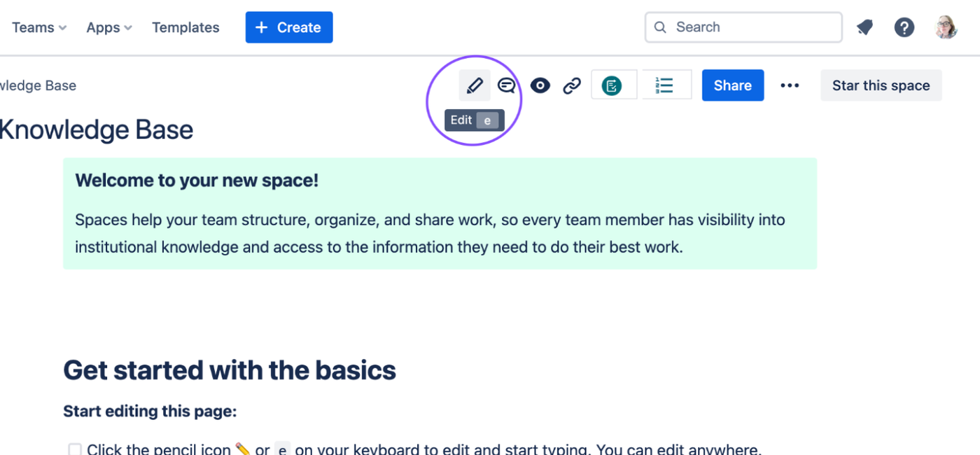Screen dimensions: 980x455
Task: Copy page link via chain icon
Action: click(573, 85)
